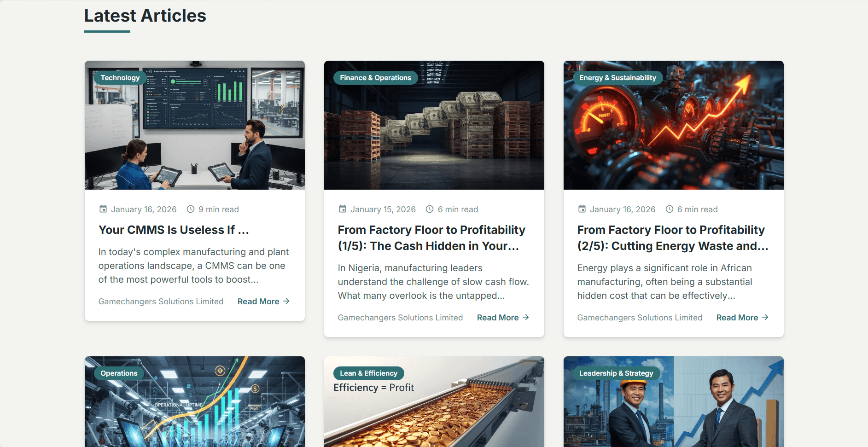Select the Technology category tag
This screenshot has height=447, width=868.
[120, 78]
